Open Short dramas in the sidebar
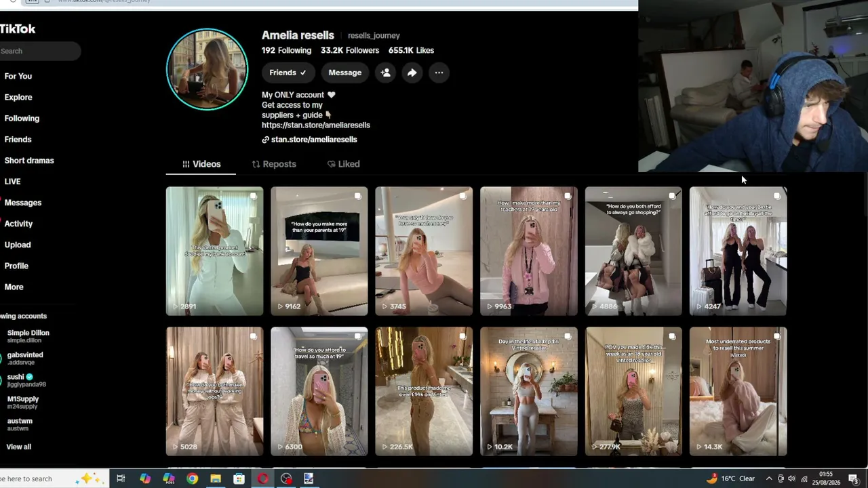Screen dimensions: 868x488 click(29, 160)
